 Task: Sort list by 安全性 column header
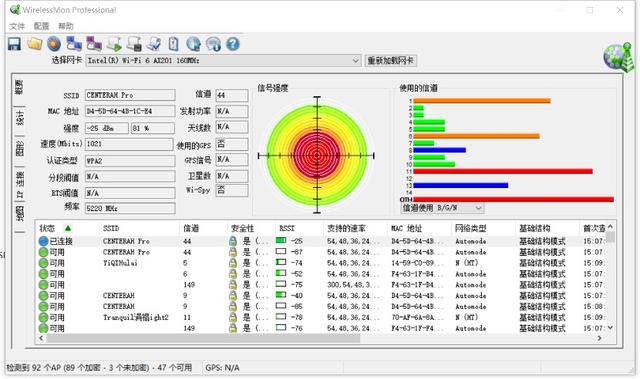pyautogui.click(x=251, y=228)
